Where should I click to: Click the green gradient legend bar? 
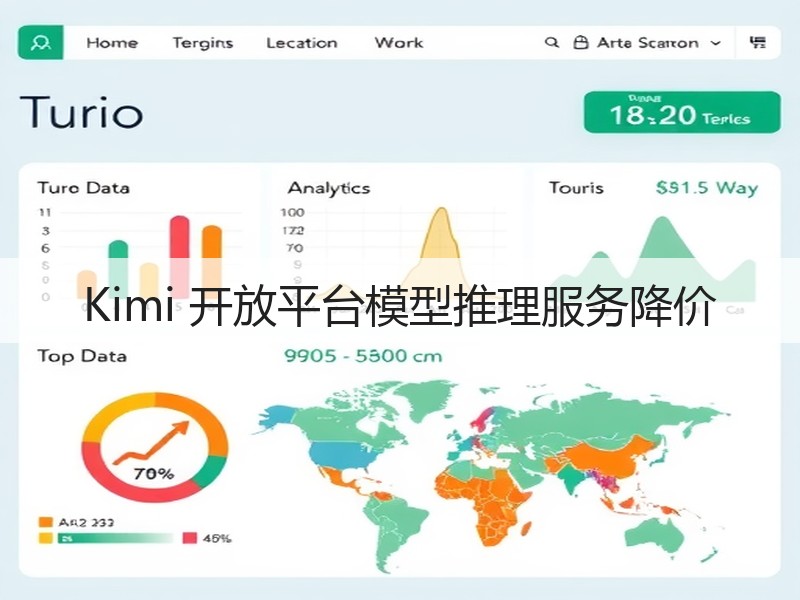(116, 538)
